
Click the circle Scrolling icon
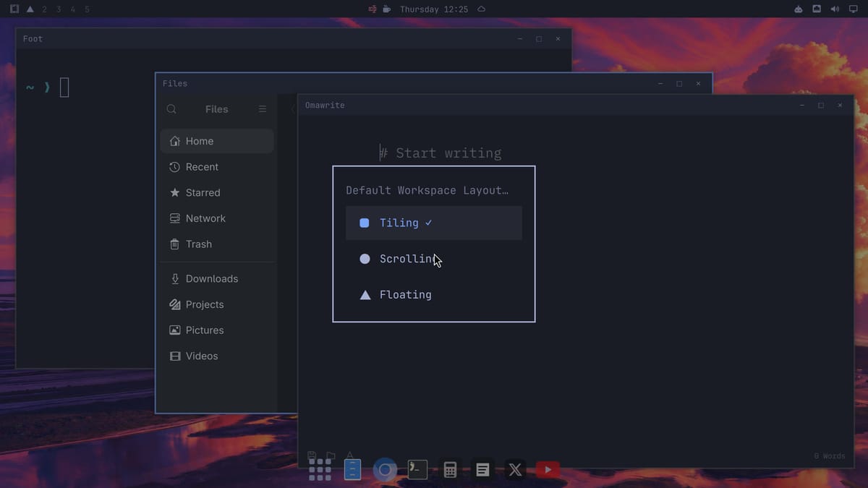coord(365,259)
